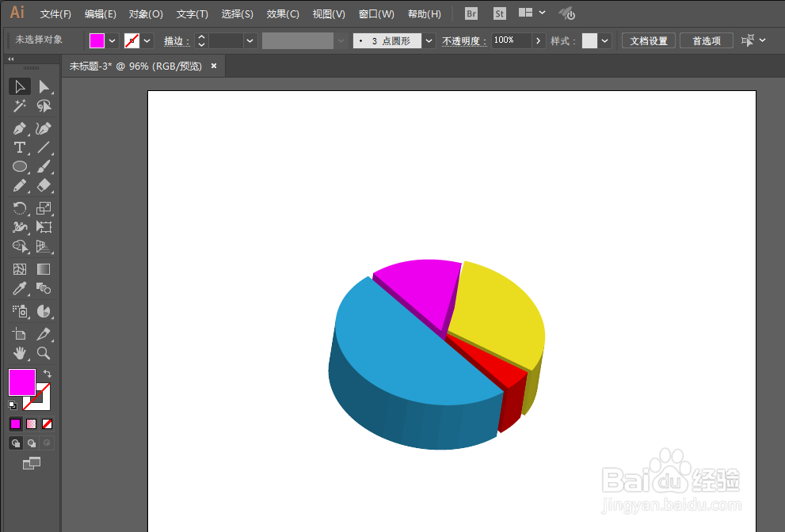Choose the Eraser tool
Screen dimensions: 785x532
pyautogui.click(x=44, y=186)
